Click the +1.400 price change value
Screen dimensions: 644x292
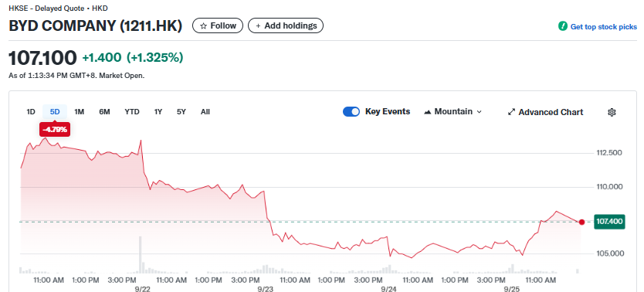click(x=102, y=58)
